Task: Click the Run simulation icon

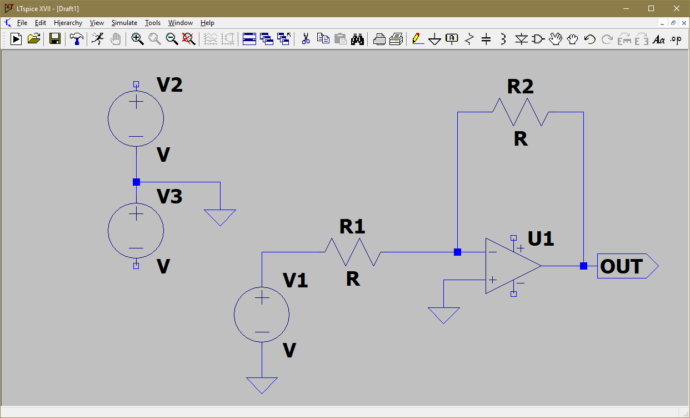Action: click(x=16, y=39)
